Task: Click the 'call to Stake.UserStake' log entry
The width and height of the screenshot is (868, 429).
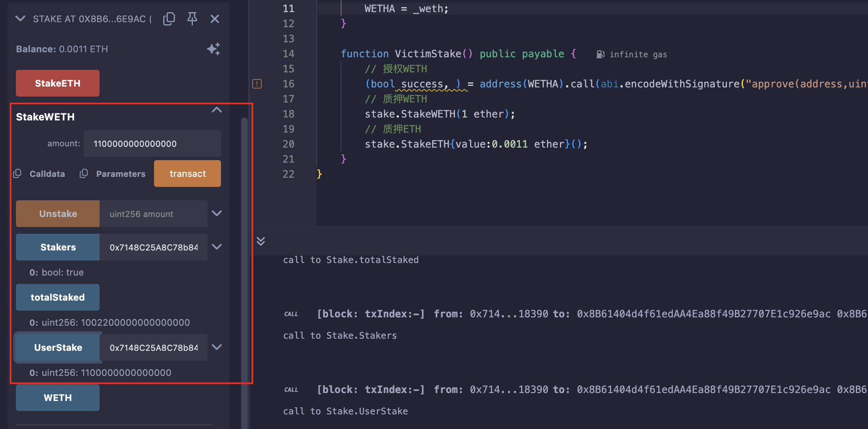Action: [x=345, y=411]
